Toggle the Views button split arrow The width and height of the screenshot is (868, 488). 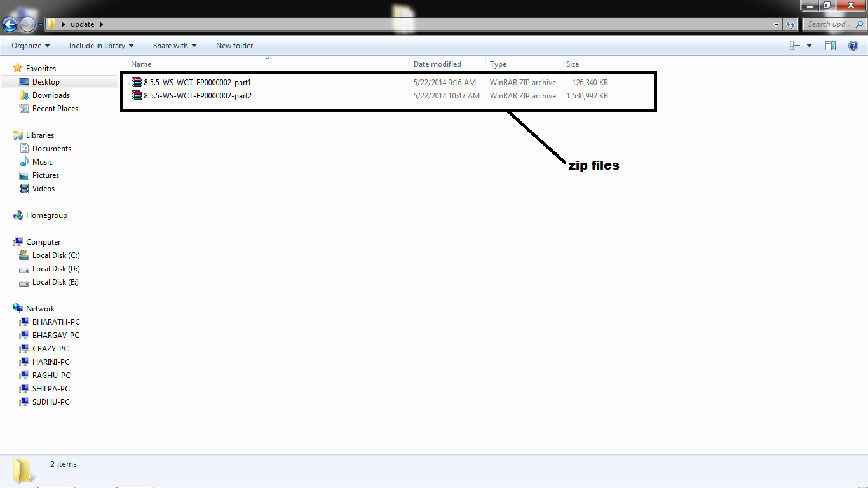tap(810, 45)
